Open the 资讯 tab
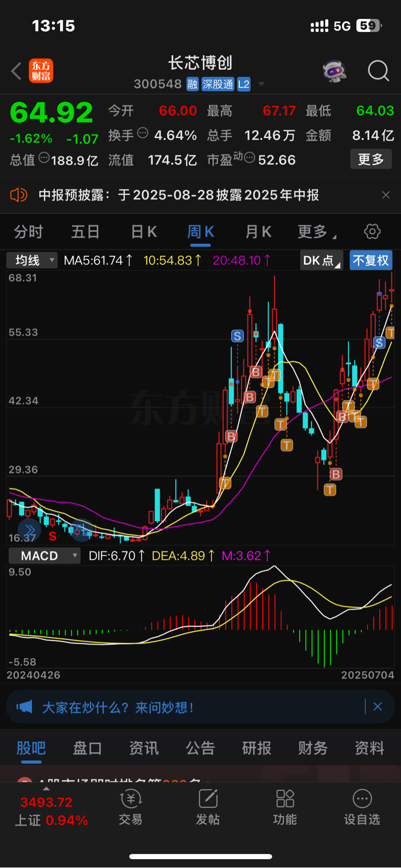Screen dimensions: 401x868 (144, 748)
